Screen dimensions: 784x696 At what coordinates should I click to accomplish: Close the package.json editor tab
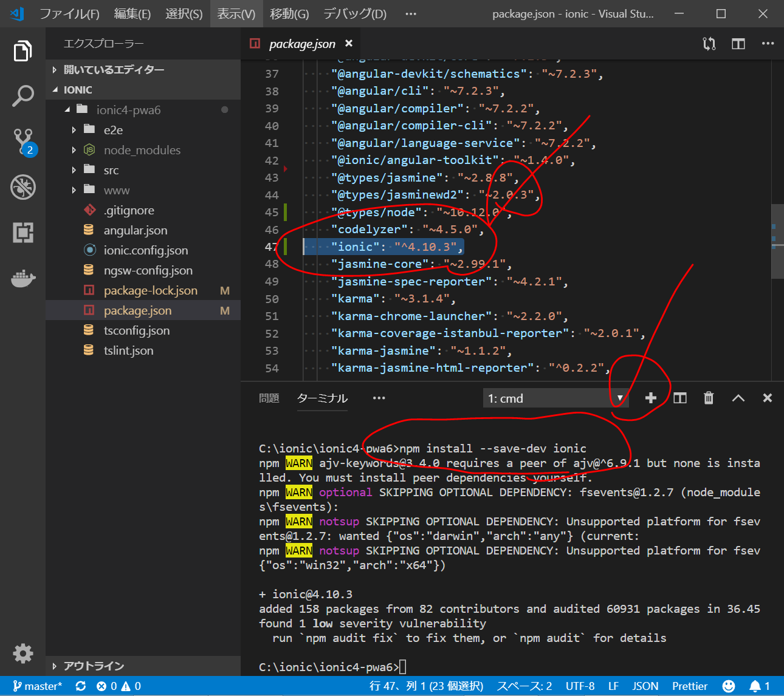pos(349,43)
